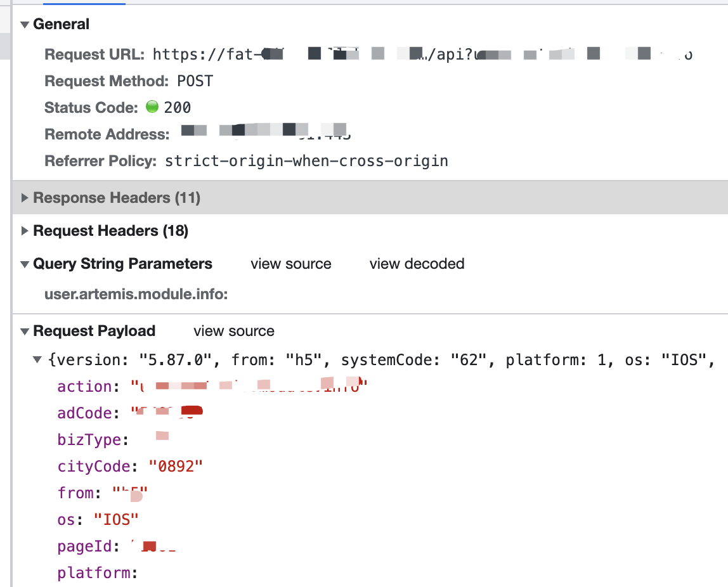
Task: Click the user.artemis.module.info parameter
Action: pyautogui.click(x=136, y=294)
